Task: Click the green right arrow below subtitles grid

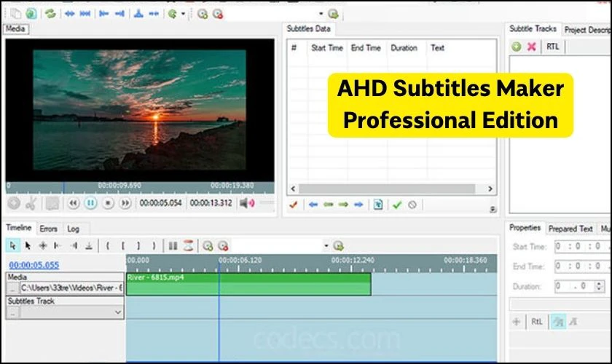Action: (343, 205)
